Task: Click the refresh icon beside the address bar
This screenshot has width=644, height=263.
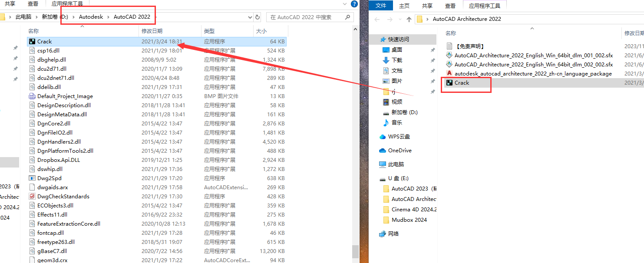Action: (x=258, y=17)
